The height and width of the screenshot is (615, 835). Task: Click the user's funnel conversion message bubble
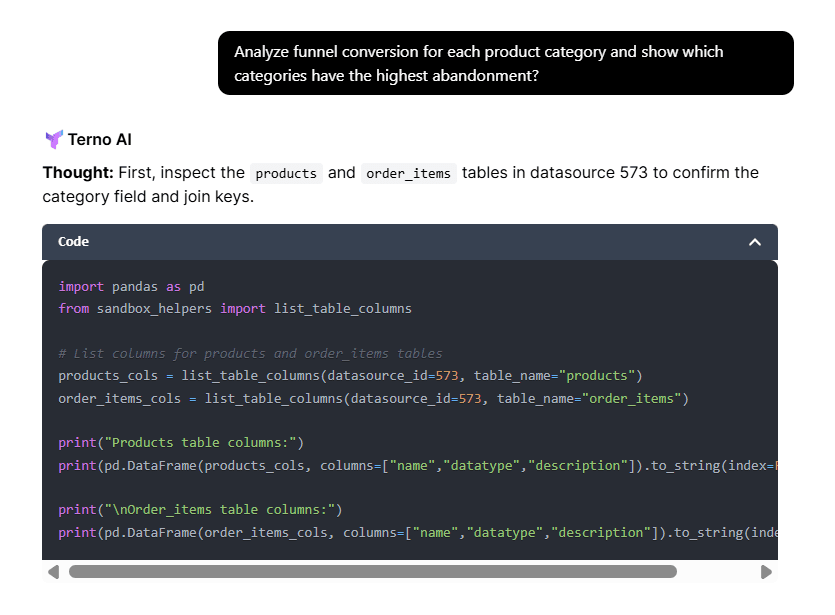[505, 63]
